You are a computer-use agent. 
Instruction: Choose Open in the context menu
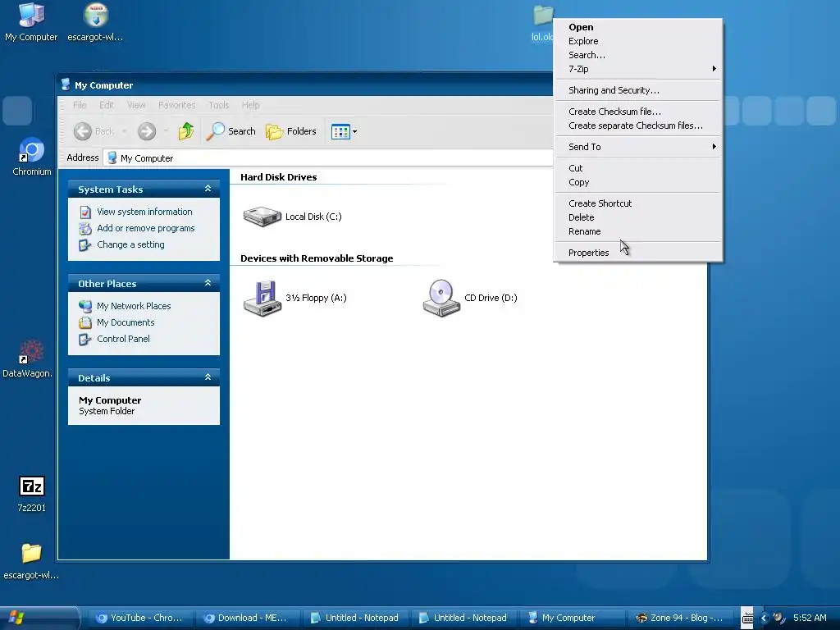click(x=637, y=27)
